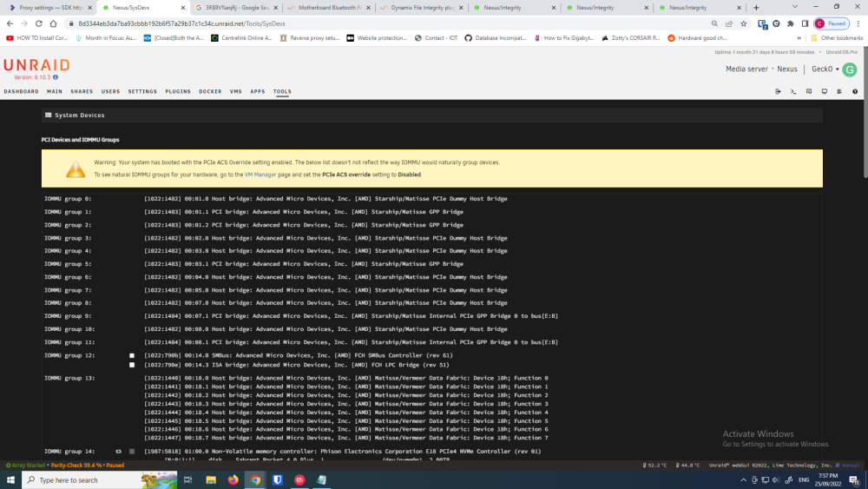Open the VMS menu
The width and height of the screenshot is (868, 489).
pyautogui.click(x=236, y=91)
